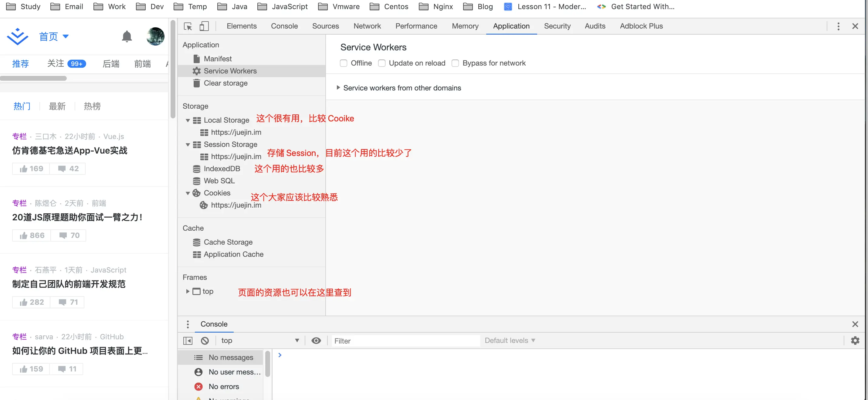Toggle console sidebar panel icon

[188, 341]
